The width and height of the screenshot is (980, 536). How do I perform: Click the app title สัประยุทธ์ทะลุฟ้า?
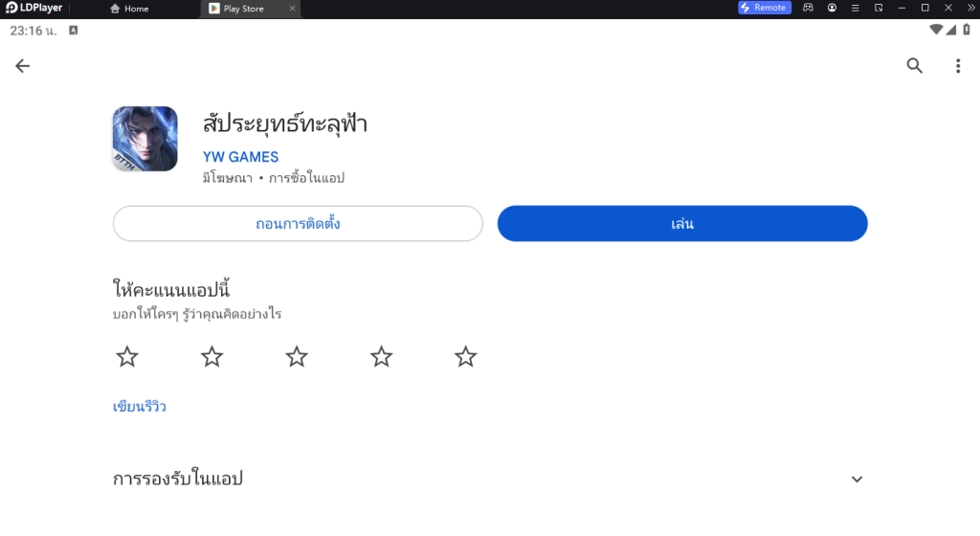coord(285,123)
